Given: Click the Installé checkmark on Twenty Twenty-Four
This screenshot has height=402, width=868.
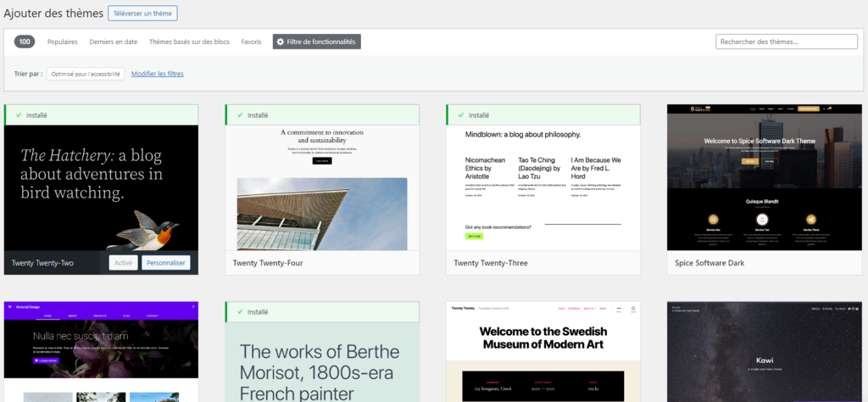Looking at the screenshot, I should 240,115.
